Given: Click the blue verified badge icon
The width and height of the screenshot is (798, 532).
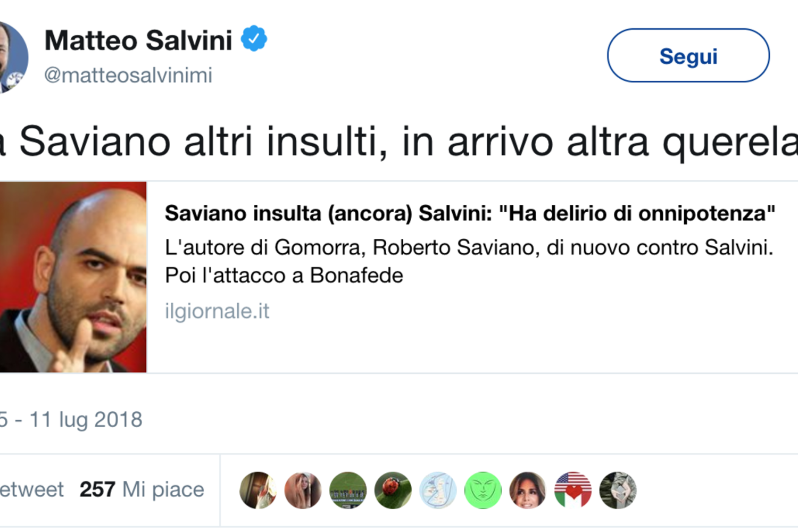Looking at the screenshot, I should [254, 39].
